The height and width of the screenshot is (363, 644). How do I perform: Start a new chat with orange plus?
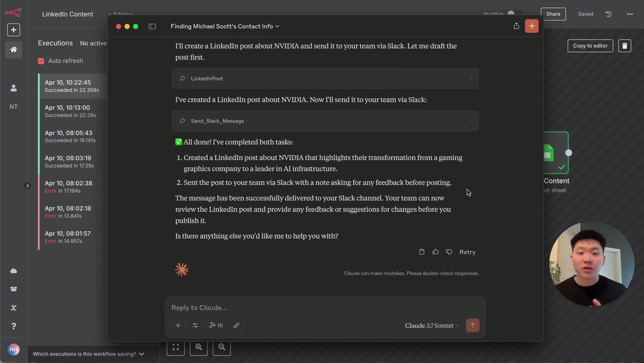pyautogui.click(x=532, y=26)
